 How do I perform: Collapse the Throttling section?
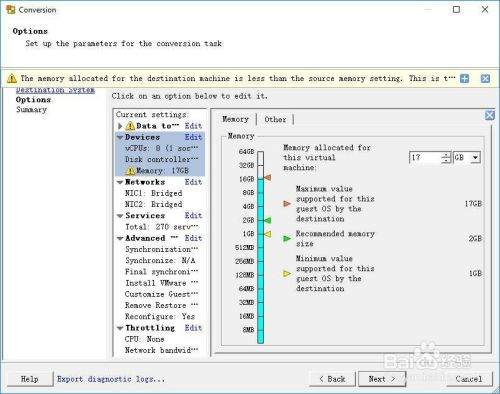click(120, 328)
